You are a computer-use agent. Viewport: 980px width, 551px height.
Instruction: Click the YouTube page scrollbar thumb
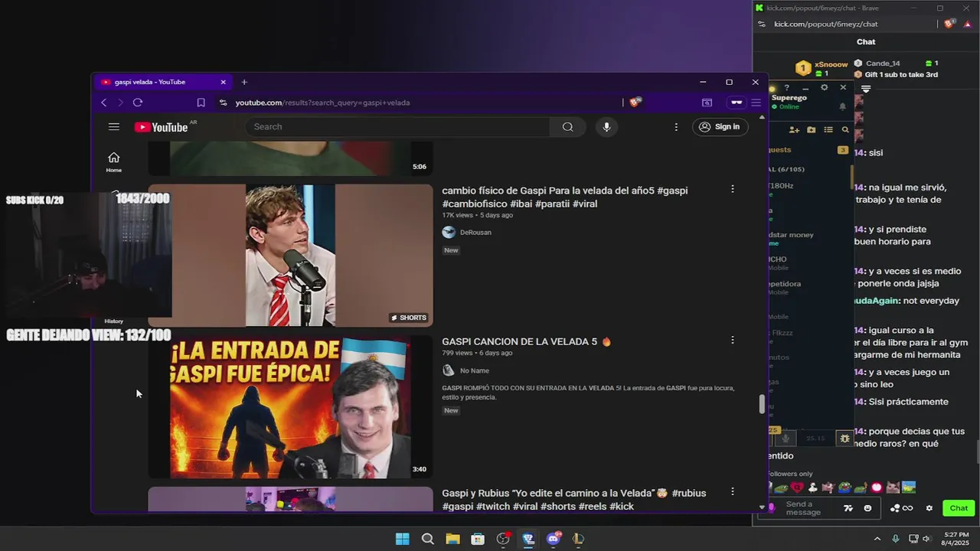(761, 404)
